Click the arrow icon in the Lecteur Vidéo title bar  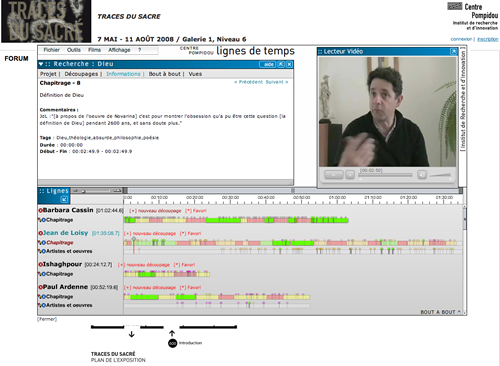[453, 51]
